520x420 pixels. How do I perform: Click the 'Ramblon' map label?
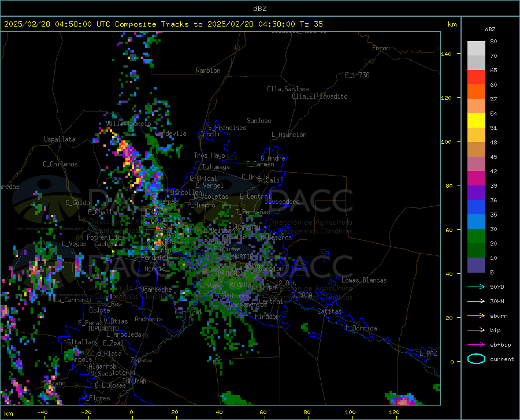(x=208, y=70)
